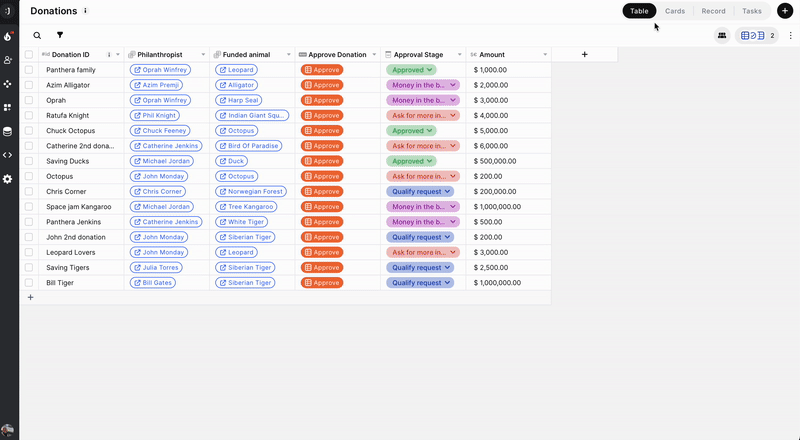This screenshot has height=440, width=800.
Task: Open the Amount column dropdown arrow
Action: [x=545, y=55]
